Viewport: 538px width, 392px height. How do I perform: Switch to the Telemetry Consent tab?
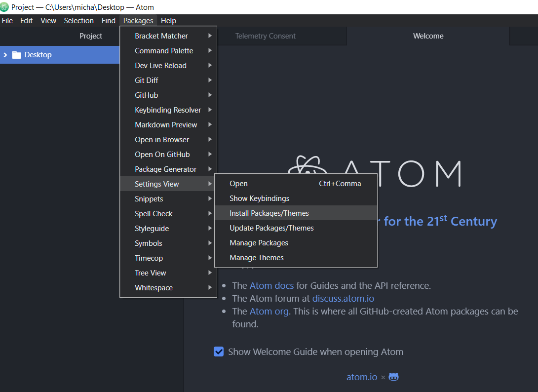point(266,36)
